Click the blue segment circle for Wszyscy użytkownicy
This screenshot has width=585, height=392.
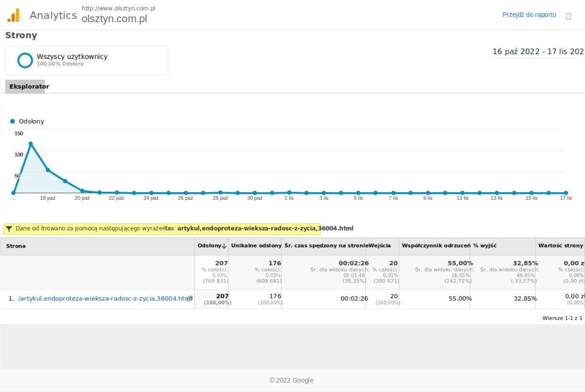coord(25,61)
